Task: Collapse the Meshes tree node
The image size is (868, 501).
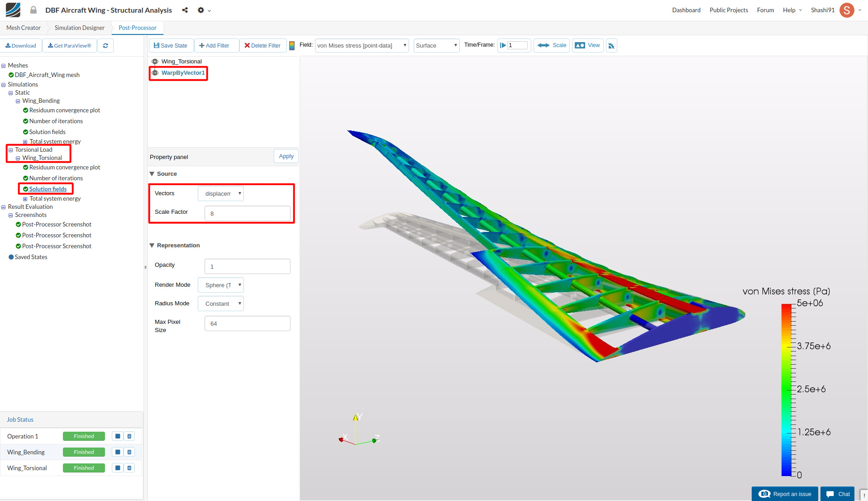Action: (x=4, y=66)
